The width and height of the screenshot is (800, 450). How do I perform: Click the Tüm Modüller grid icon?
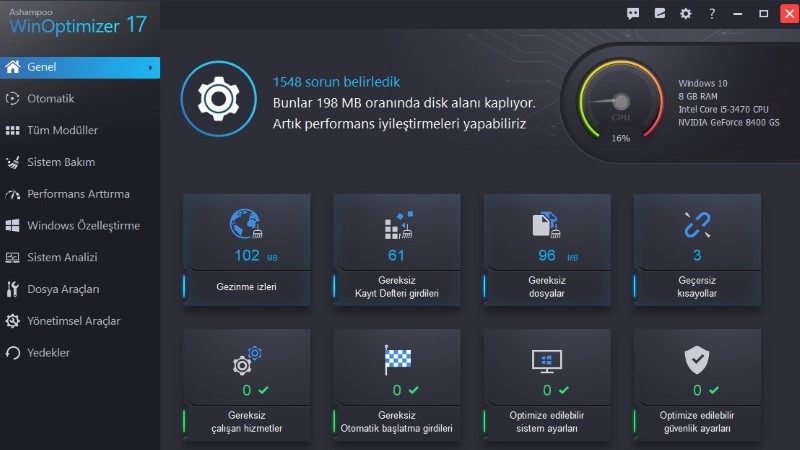click(x=12, y=131)
